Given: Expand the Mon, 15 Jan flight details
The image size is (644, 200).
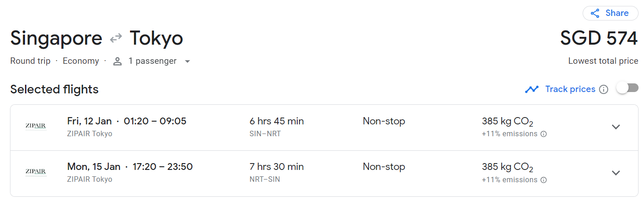Looking at the screenshot, I should click(x=616, y=173).
